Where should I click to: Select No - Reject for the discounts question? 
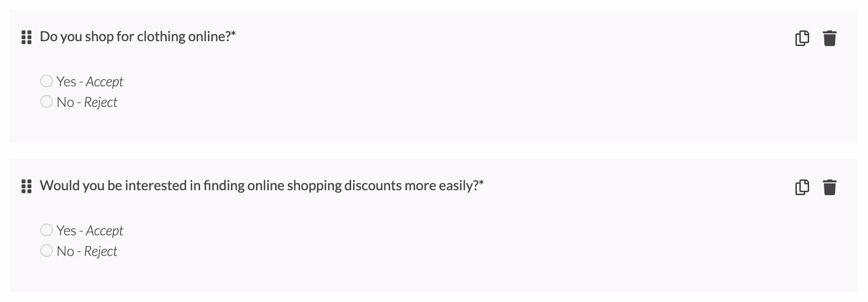click(x=47, y=251)
